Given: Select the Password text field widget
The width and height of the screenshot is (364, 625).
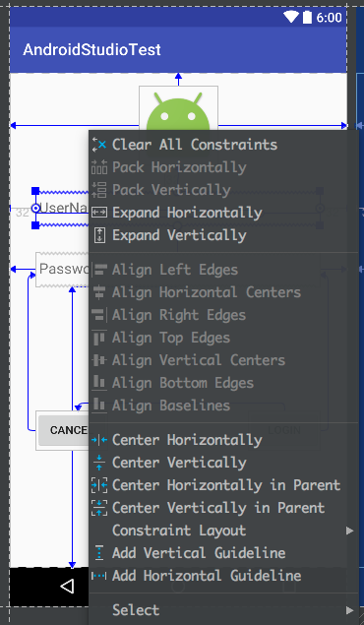Looking at the screenshot, I should coord(63,270).
